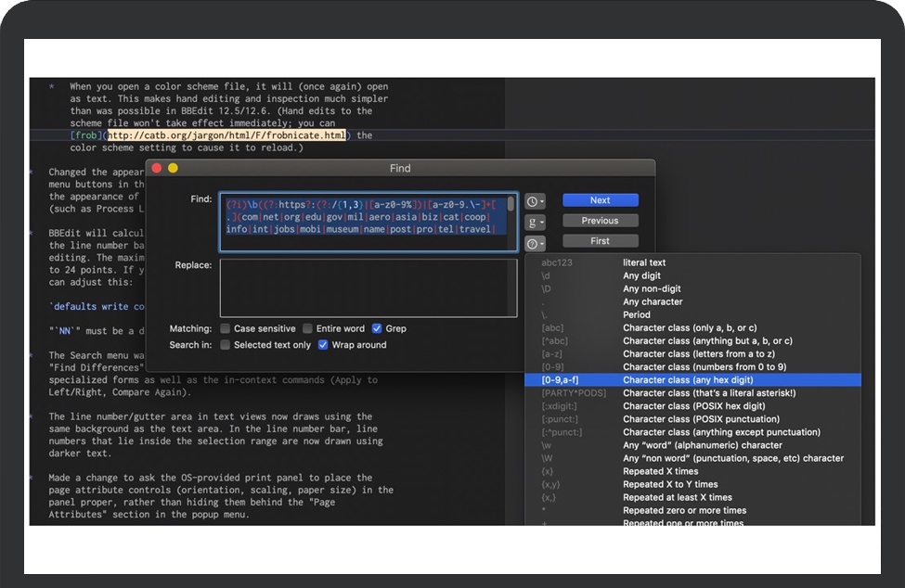Screen dimensions: 905x588
Task: Pick 'Character class (POSIX punctuation)' menu item
Action: (692, 419)
